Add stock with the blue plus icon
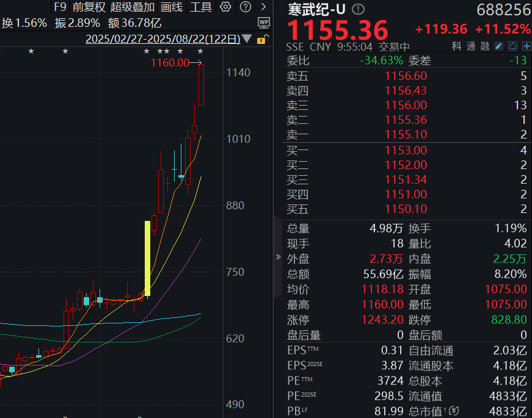 coord(527,46)
